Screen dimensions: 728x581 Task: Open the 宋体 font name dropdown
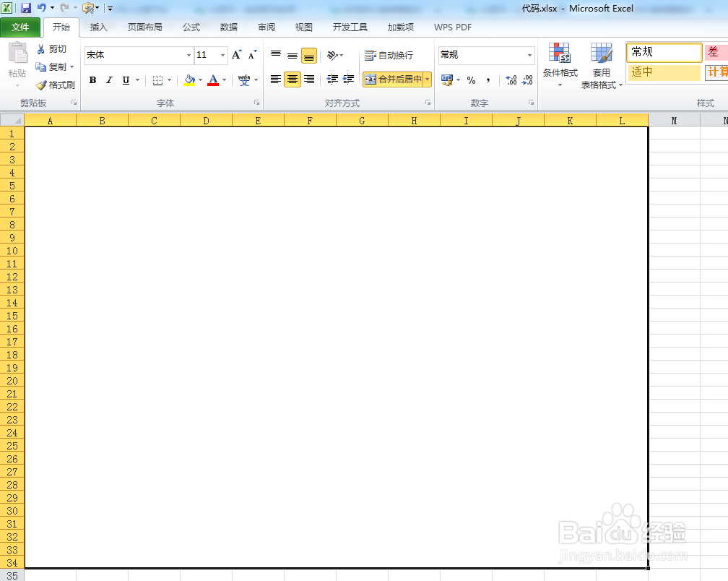coord(189,55)
